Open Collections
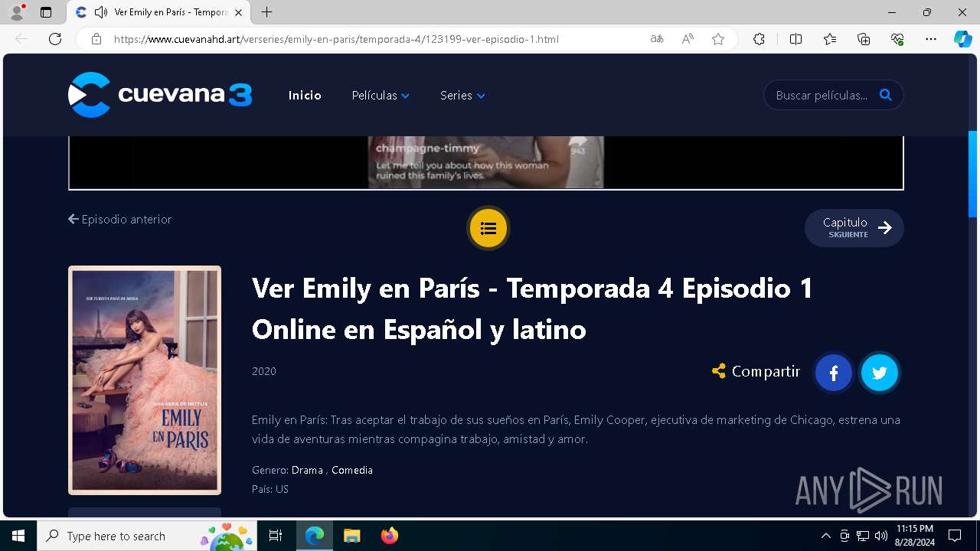 [x=864, y=39]
